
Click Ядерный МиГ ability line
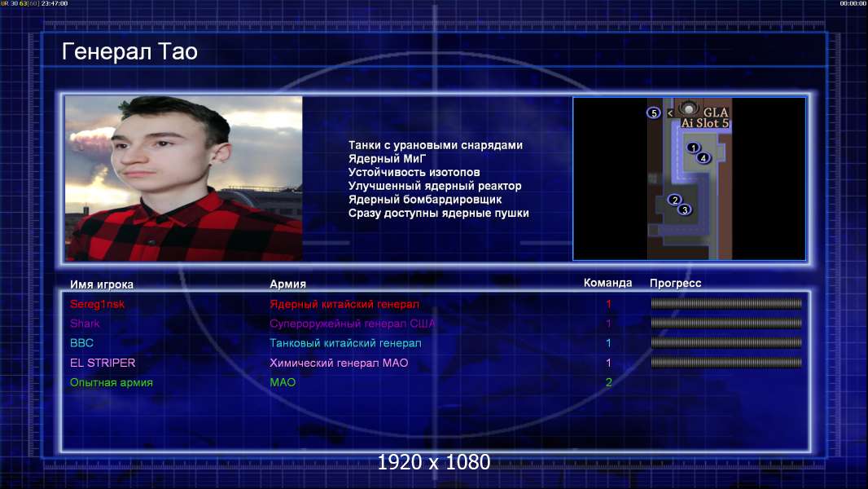[387, 158]
